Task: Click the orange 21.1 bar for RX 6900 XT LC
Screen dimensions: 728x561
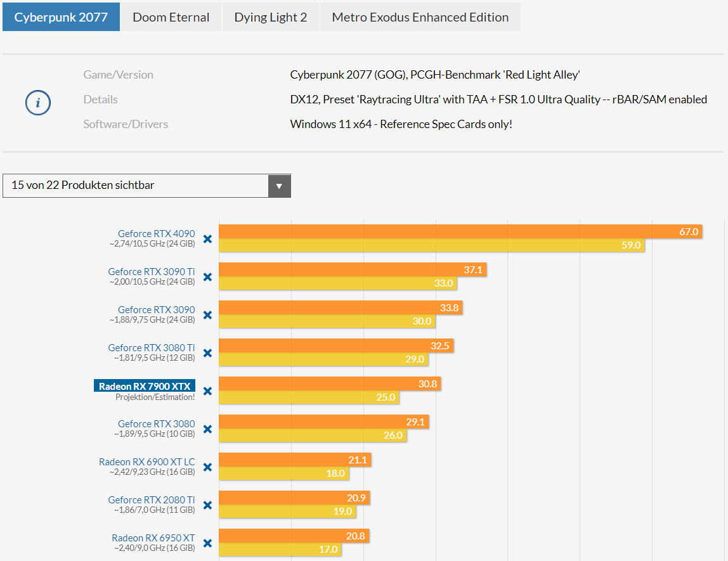Action: (x=296, y=460)
